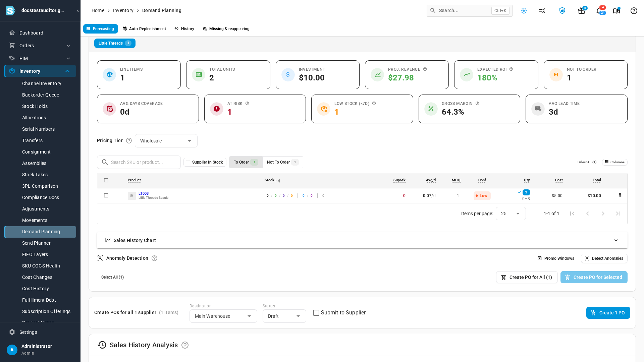The width and height of the screenshot is (644, 362).
Task: Open the AI assistant sparkle icon
Action: [x=524, y=11]
